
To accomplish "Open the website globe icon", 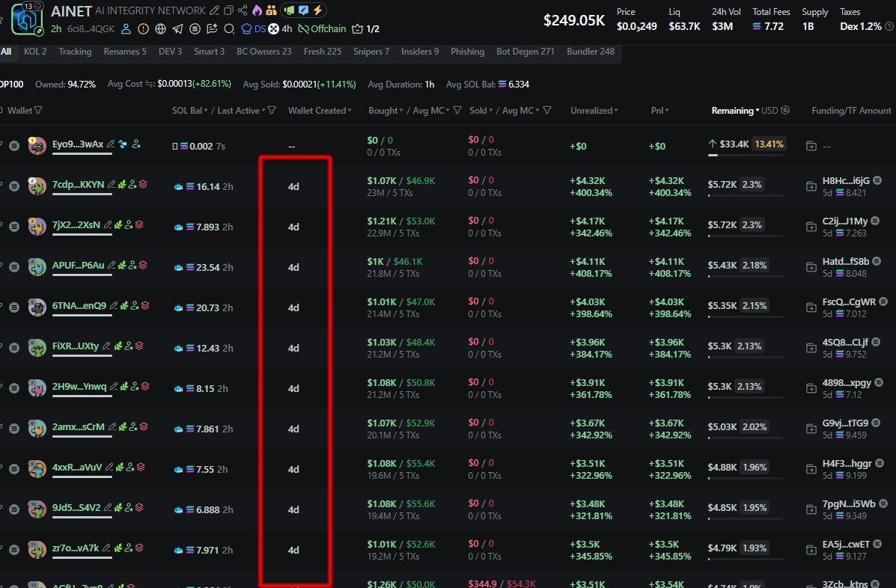I will [160, 29].
